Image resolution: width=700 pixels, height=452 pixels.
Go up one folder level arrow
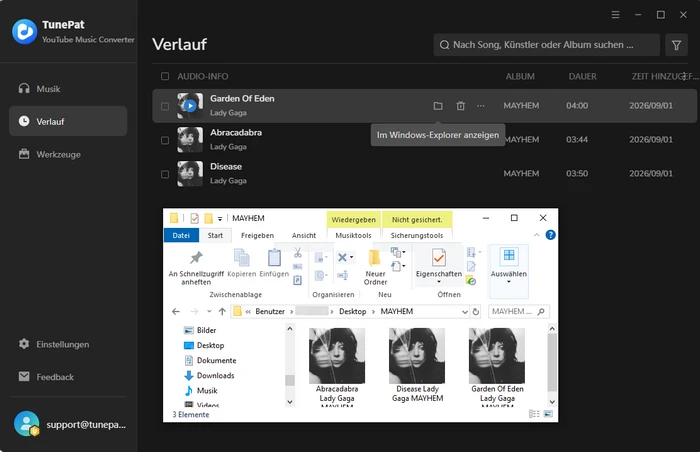[222, 311]
